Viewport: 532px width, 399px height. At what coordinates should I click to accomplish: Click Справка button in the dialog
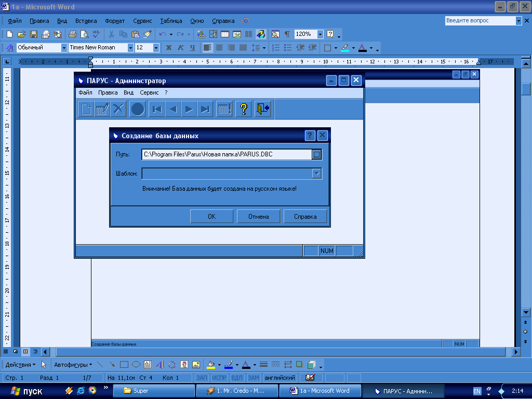(x=305, y=217)
